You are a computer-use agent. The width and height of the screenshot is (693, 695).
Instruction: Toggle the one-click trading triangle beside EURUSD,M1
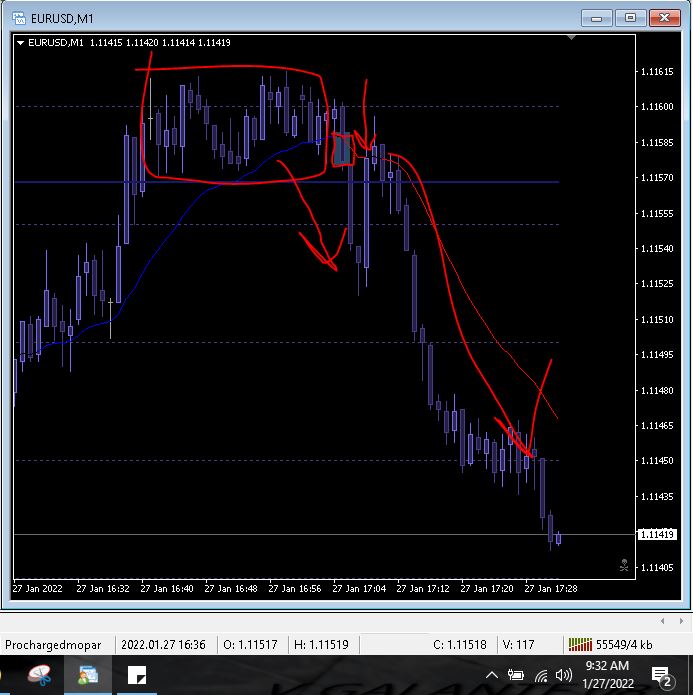(20, 43)
